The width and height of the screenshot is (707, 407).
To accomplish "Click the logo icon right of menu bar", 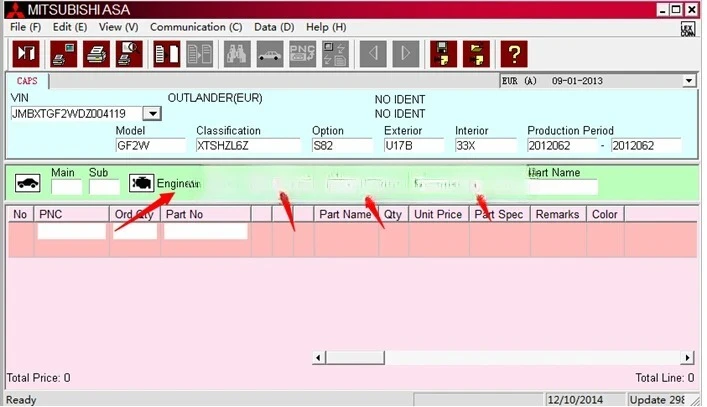I will pyautogui.click(x=688, y=29).
